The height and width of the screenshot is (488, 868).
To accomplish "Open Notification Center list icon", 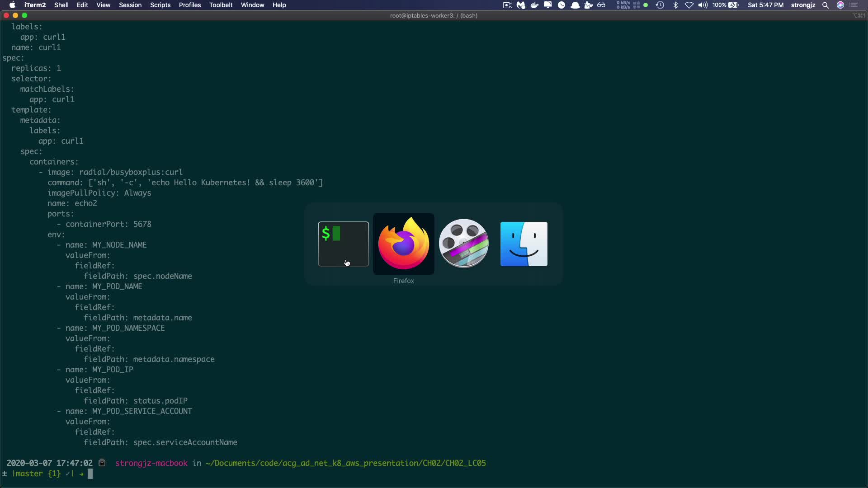I will 854,5.
